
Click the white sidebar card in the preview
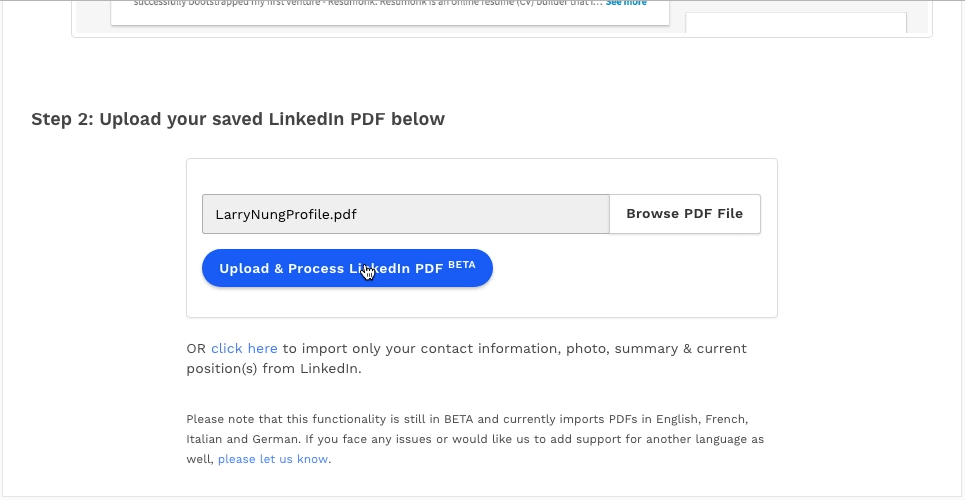click(796, 23)
